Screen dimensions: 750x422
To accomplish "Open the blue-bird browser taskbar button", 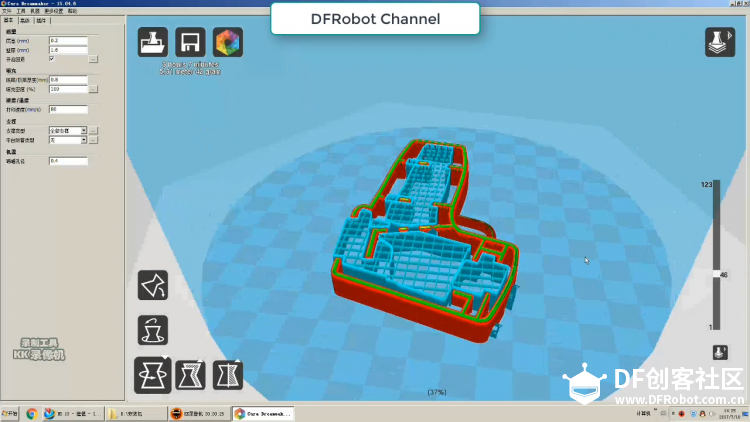I will 73,414.
